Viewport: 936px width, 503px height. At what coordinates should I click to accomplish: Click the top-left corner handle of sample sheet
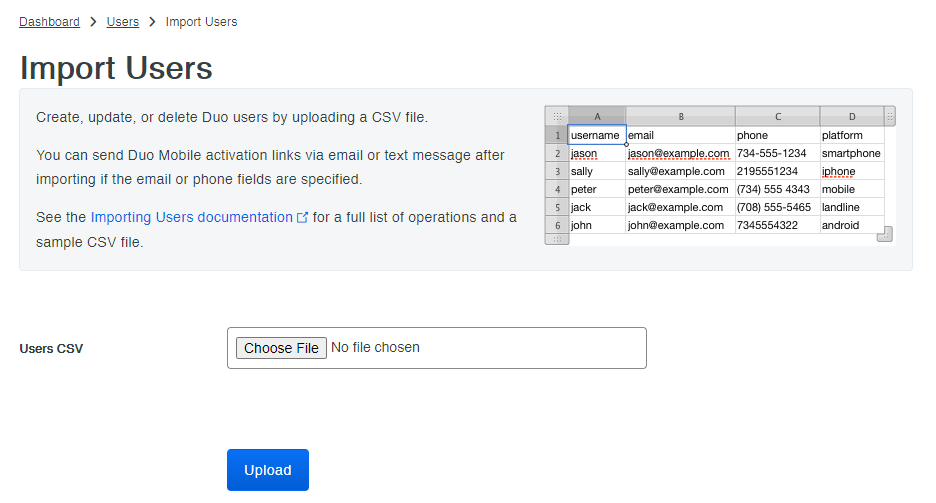557,116
